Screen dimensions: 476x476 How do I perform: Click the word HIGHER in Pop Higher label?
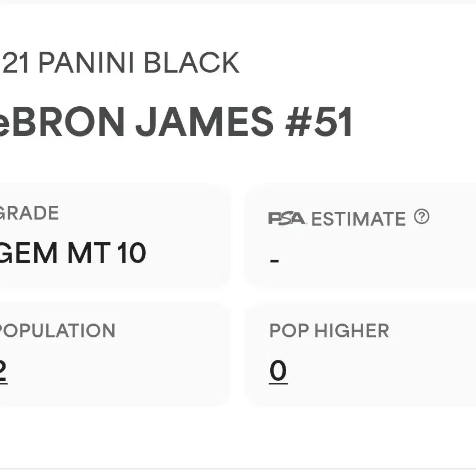point(352,330)
